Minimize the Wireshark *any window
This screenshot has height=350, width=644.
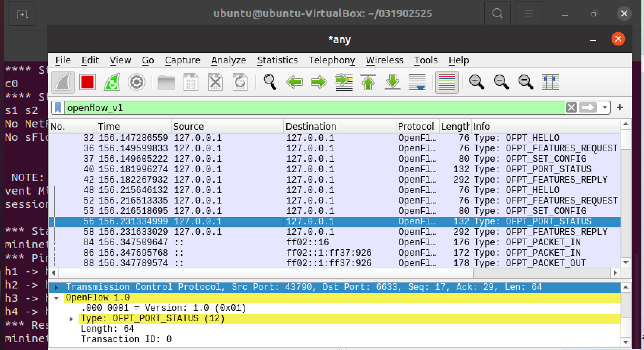coord(593,40)
